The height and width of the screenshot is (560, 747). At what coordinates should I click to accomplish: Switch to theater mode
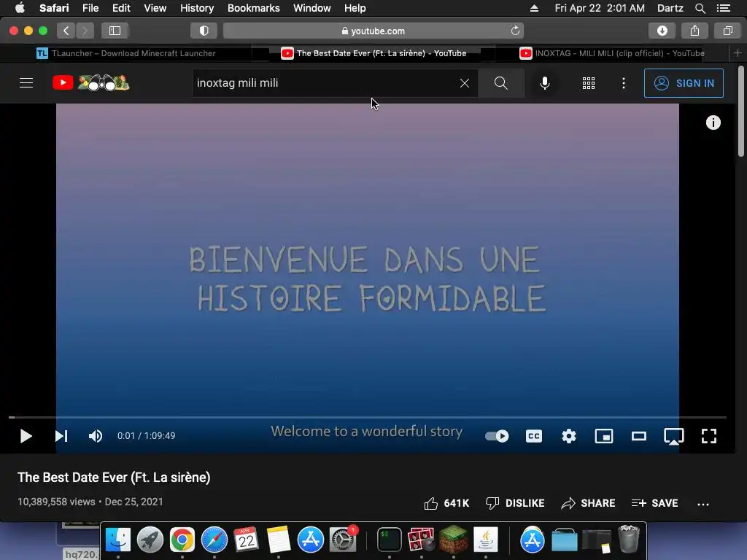click(639, 436)
